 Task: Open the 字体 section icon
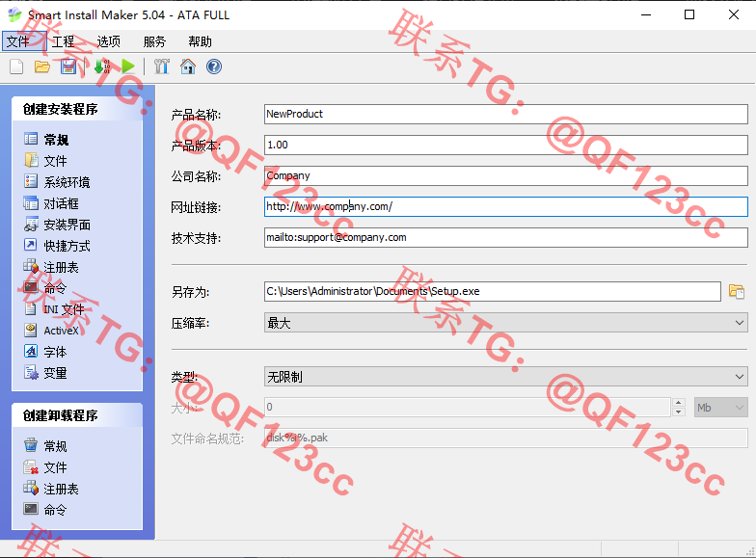click(x=31, y=351)
